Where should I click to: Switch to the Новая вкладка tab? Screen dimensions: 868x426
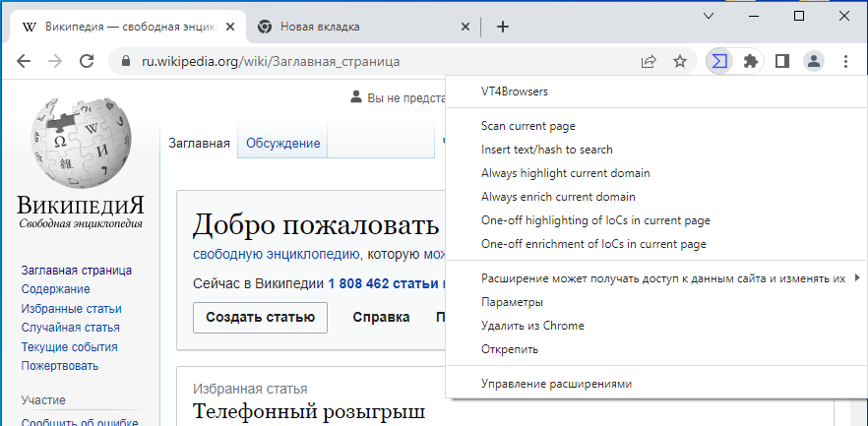pyautogui.click(x=361, y=27)
